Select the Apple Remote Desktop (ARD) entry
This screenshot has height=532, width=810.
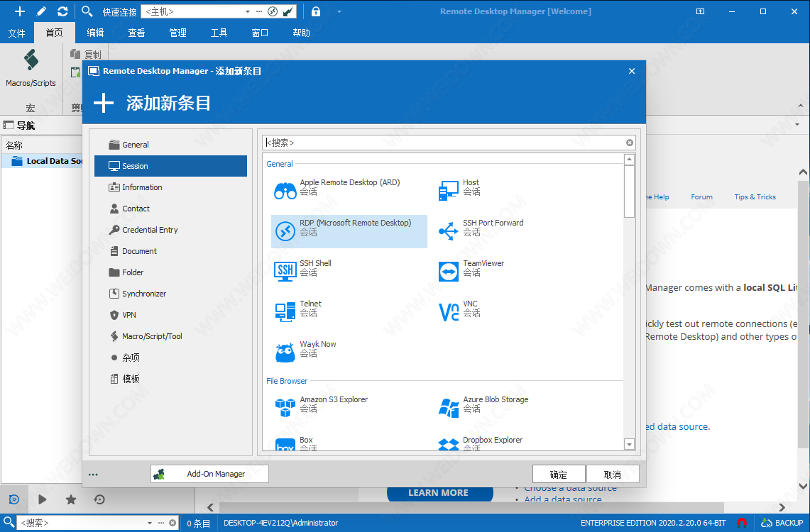point(349,188)
